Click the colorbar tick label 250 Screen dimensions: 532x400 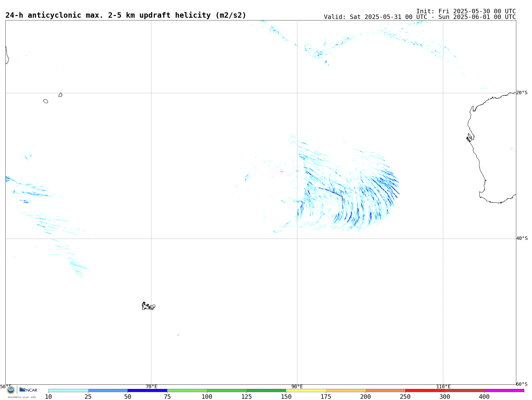click(405, 397)
